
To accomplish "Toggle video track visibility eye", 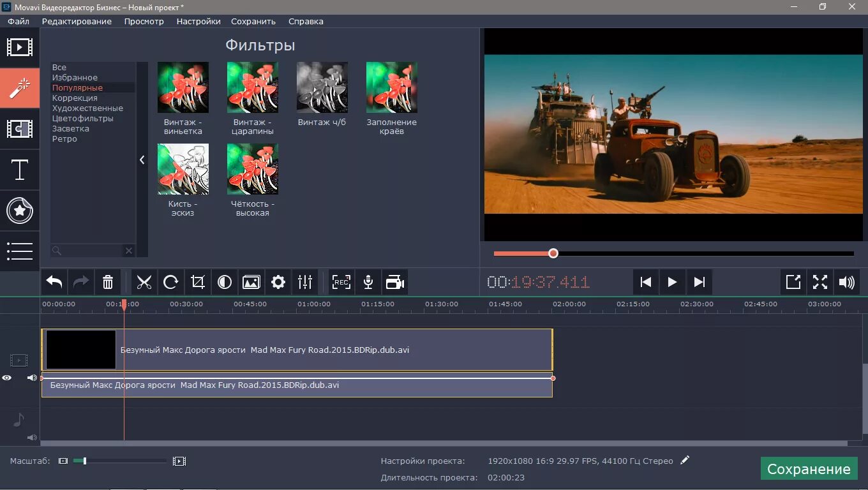I will click(7, 378).
